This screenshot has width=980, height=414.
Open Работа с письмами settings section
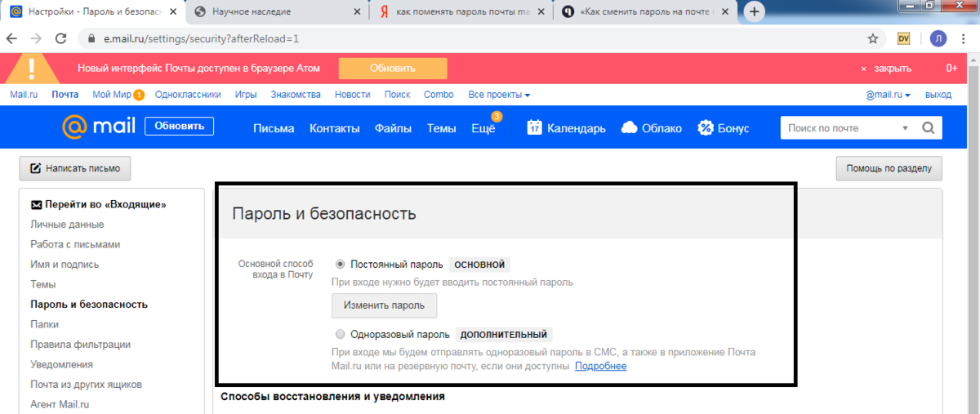75,244
